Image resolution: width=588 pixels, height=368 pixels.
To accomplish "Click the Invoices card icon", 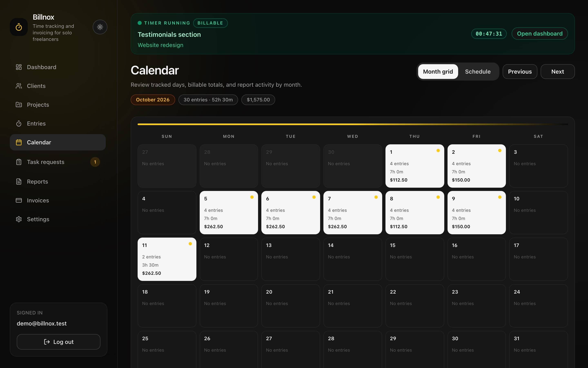I will tap(19, 200).
